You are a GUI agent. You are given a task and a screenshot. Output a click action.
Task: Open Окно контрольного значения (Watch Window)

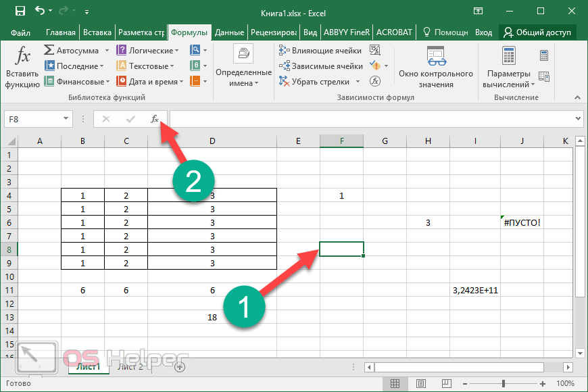(x=435, y=68)
